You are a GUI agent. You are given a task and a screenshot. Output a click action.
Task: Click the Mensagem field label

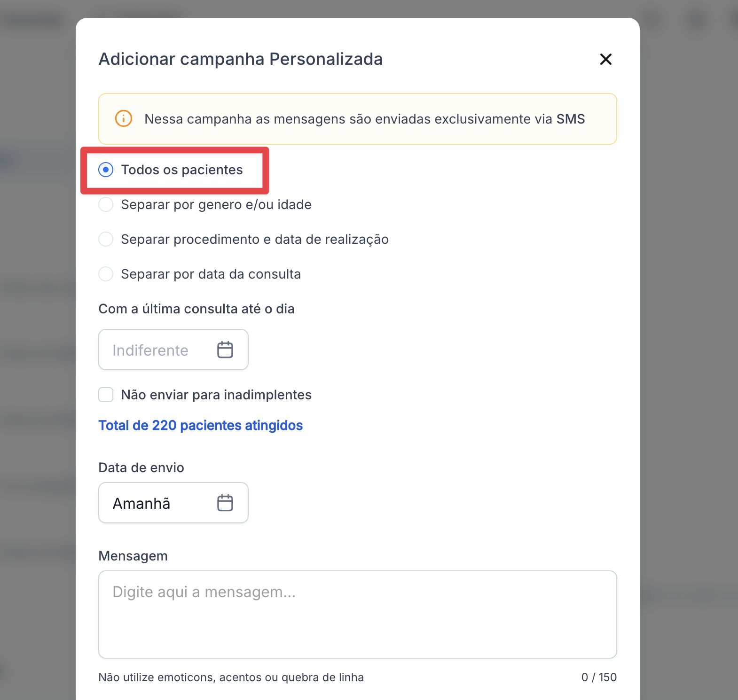133,556
